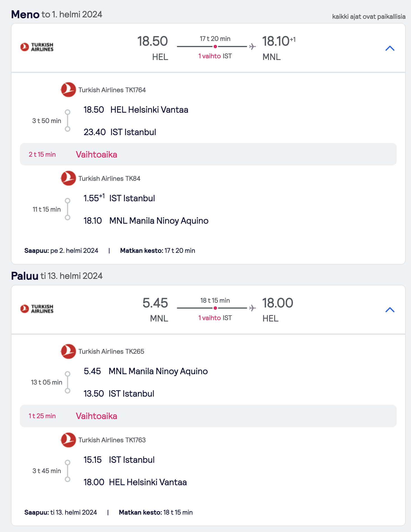Click the '1 vaihto IST' label on return flight

pyautogui.click(x=215, y=318)
